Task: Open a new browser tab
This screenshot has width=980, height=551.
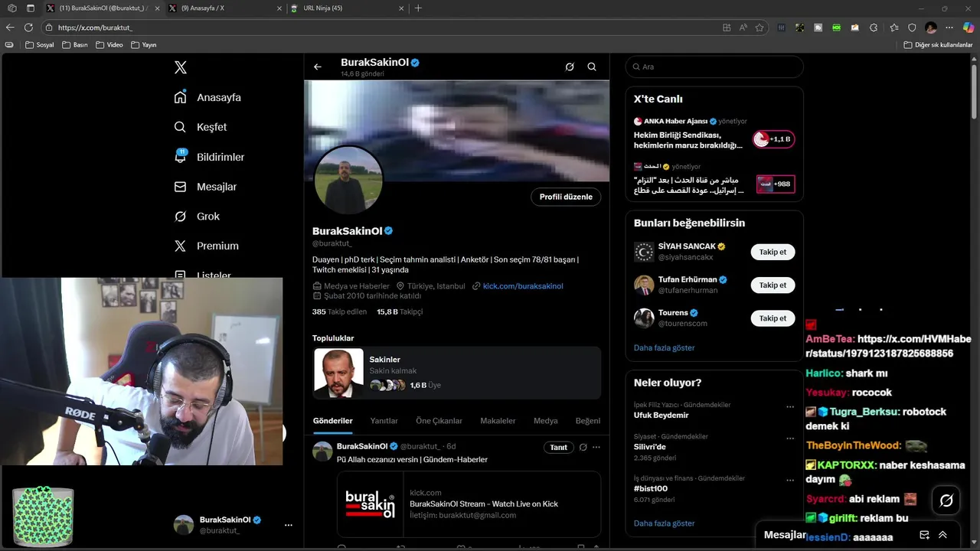Action: 418,8
